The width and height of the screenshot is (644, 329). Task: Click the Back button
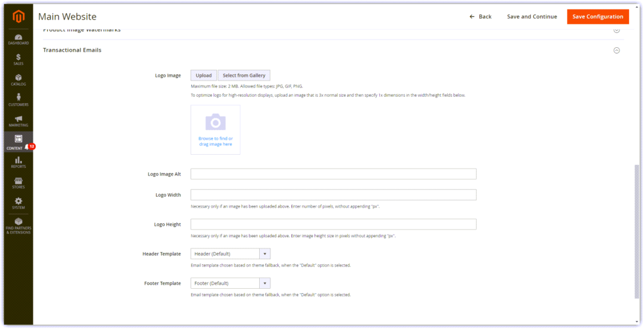pos(480,16)
